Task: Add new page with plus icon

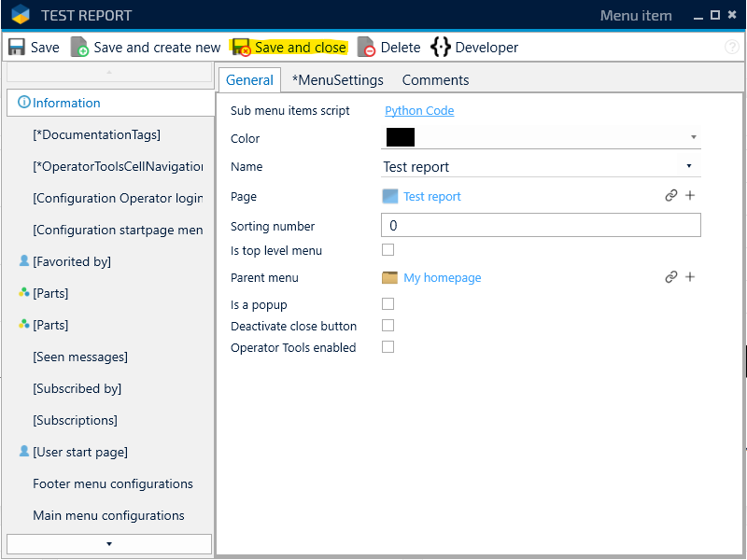Action: (691, 196)
